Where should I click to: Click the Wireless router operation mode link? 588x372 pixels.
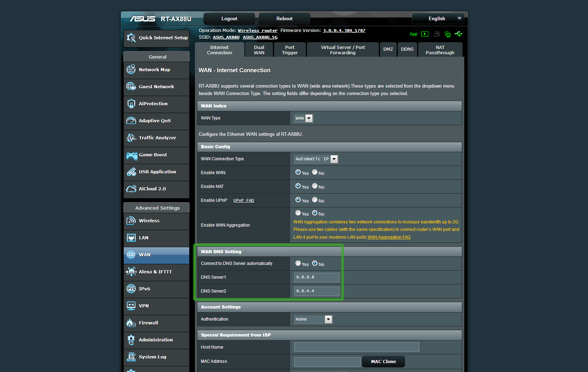click(258, 30)
